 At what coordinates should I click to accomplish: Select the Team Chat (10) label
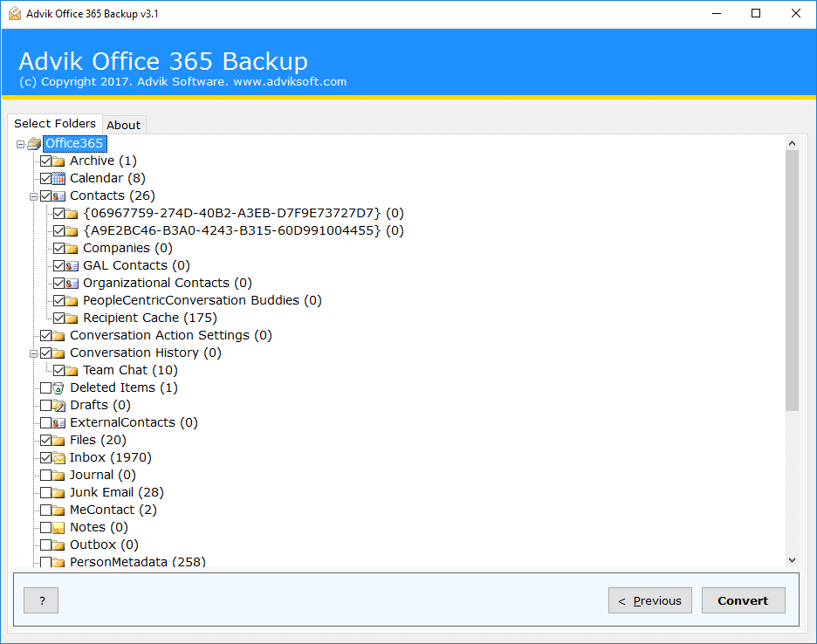pos(130,371)
